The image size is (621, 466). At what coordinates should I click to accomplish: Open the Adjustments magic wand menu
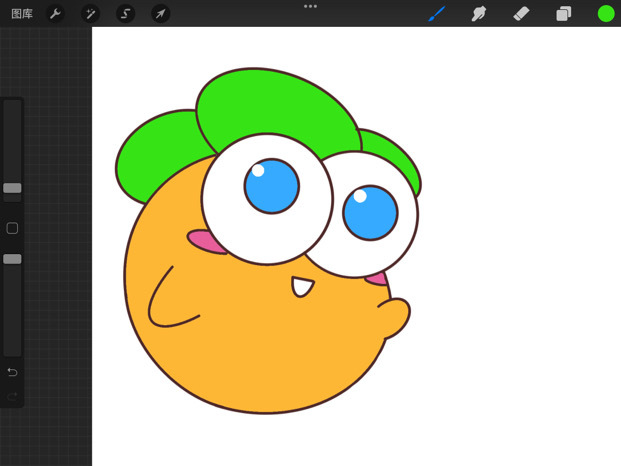(90, 14)
